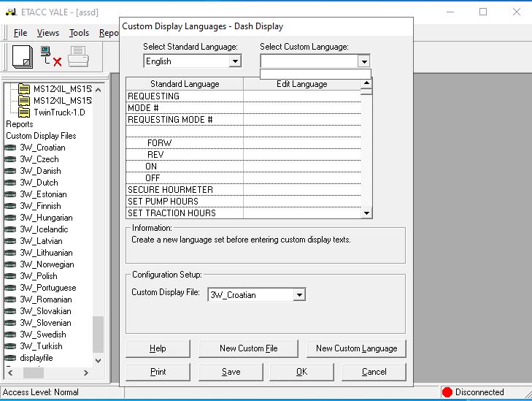Expand the Custom Display File combo box
This screenshot has width=532, height=401.
click(x=298, y=295)
